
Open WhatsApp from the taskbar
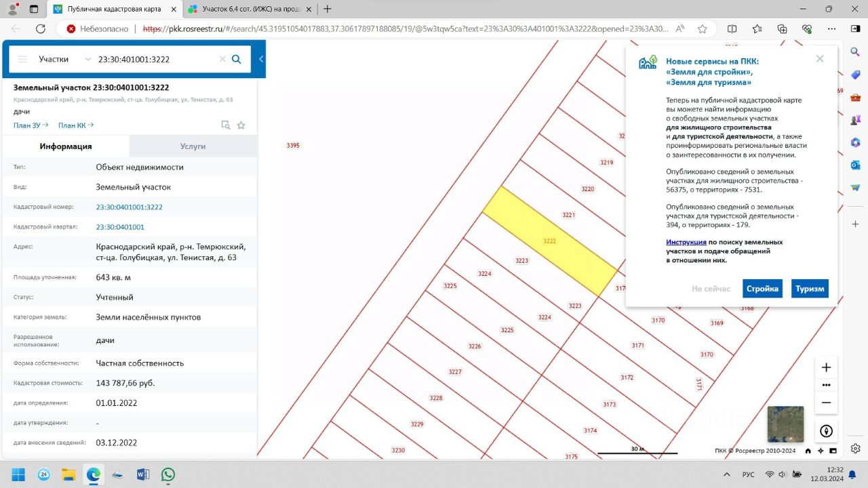(x=167, y=474)
